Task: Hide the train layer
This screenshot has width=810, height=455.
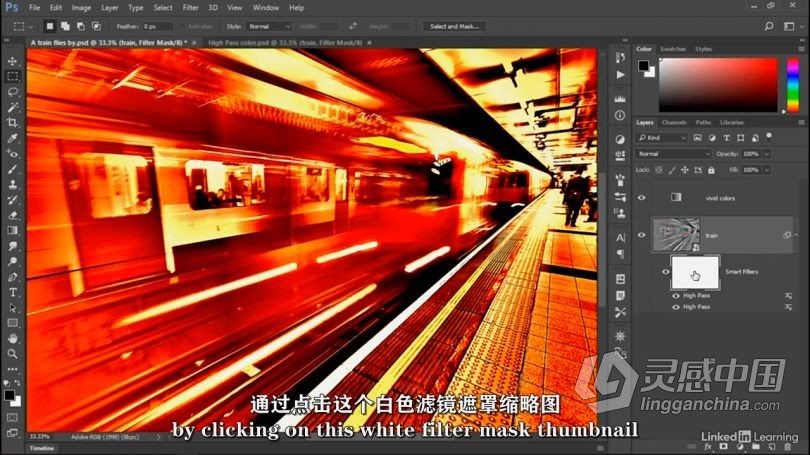Action: pyautogui.click(x=642, y=235)
